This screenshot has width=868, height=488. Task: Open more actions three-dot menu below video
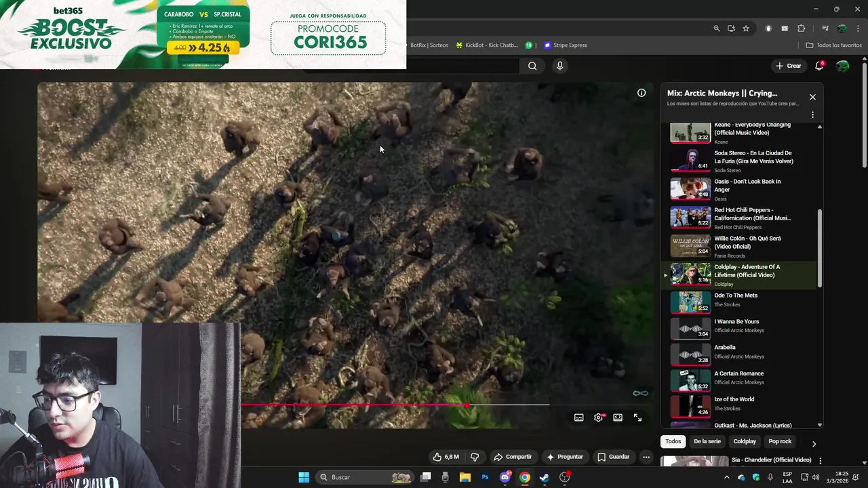tap(646, 457)
